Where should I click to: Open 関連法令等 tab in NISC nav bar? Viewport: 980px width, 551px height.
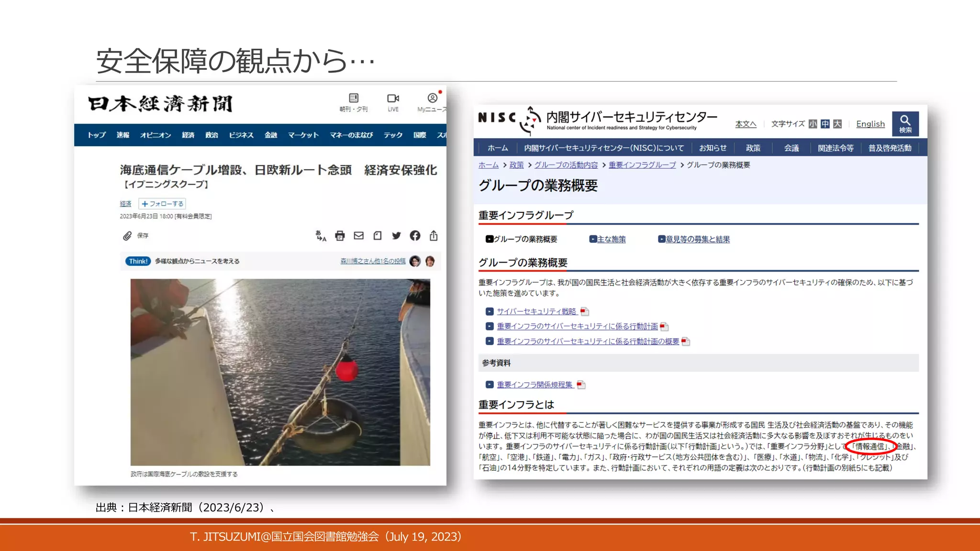[x=835, y=148]
